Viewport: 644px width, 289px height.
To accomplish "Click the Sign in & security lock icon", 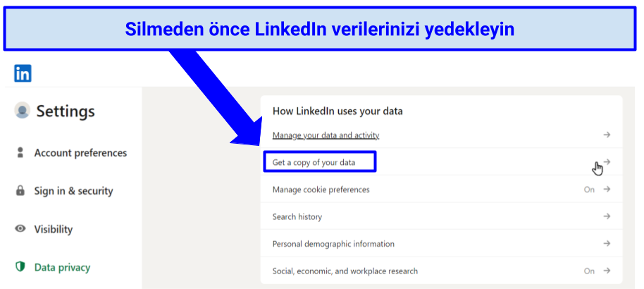I will tap(20, 191).
